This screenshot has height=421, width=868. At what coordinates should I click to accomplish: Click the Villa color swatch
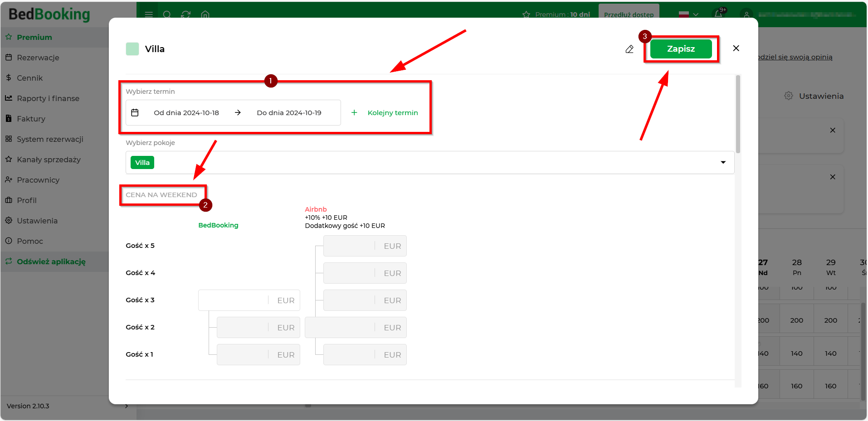pyautogui.click(x=132, y=49)
